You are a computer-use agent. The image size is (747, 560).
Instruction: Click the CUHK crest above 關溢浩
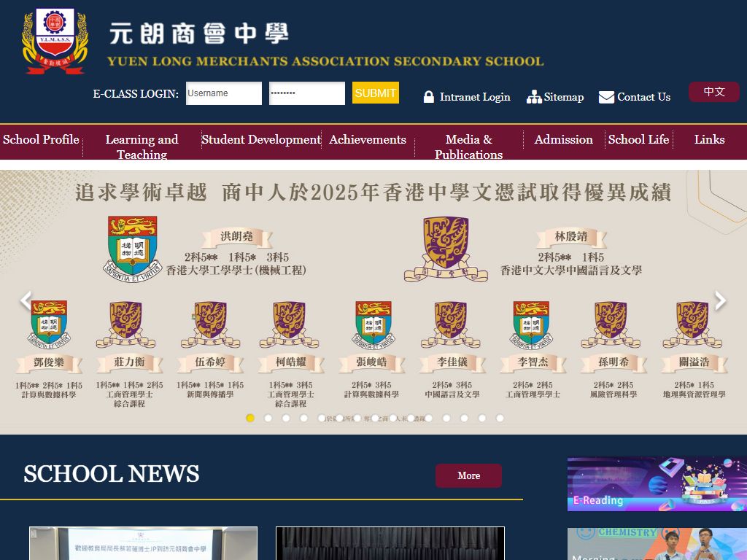(x=692, y=324)
